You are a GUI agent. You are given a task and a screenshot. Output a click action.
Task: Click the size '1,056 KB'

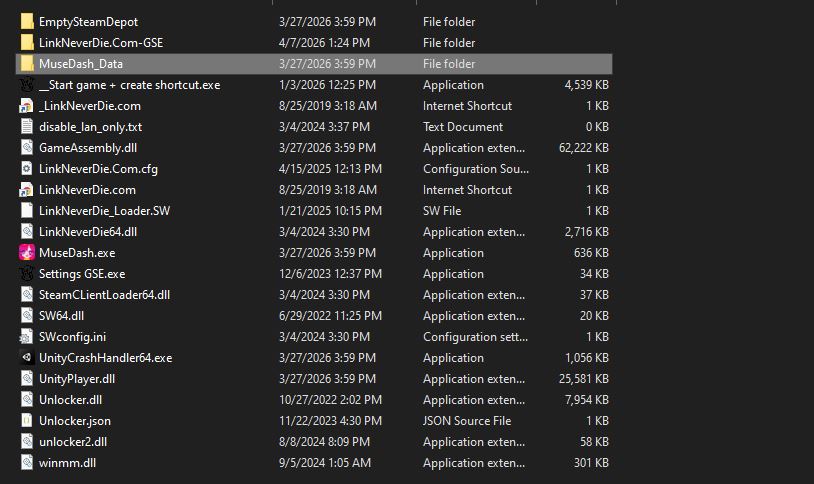[x=587, y=358]
